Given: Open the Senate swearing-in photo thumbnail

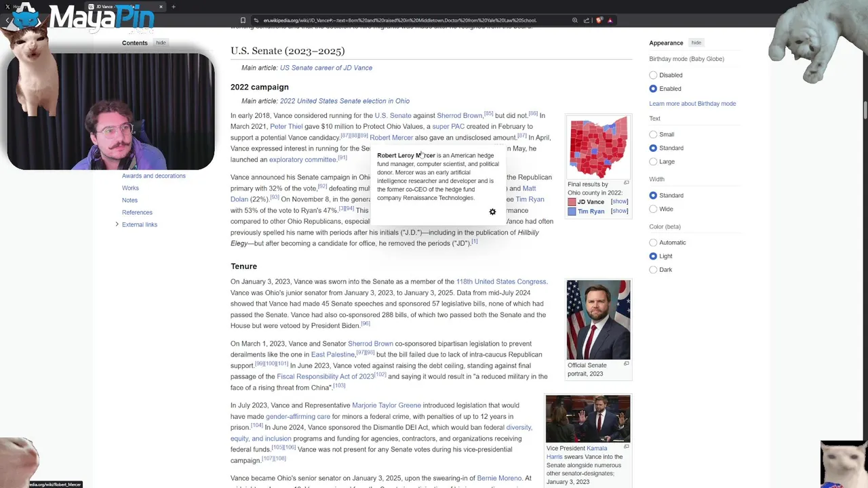Looking at the screenshot, I should click(588, 419).
